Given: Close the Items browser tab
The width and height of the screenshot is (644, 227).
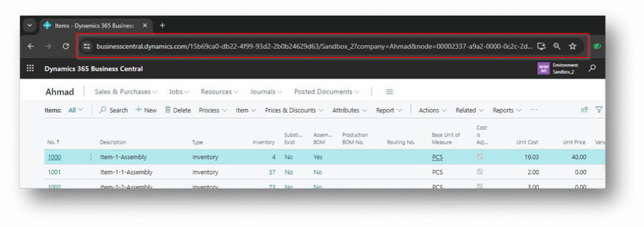Looking at the screenshot, I should click(145, 25).
